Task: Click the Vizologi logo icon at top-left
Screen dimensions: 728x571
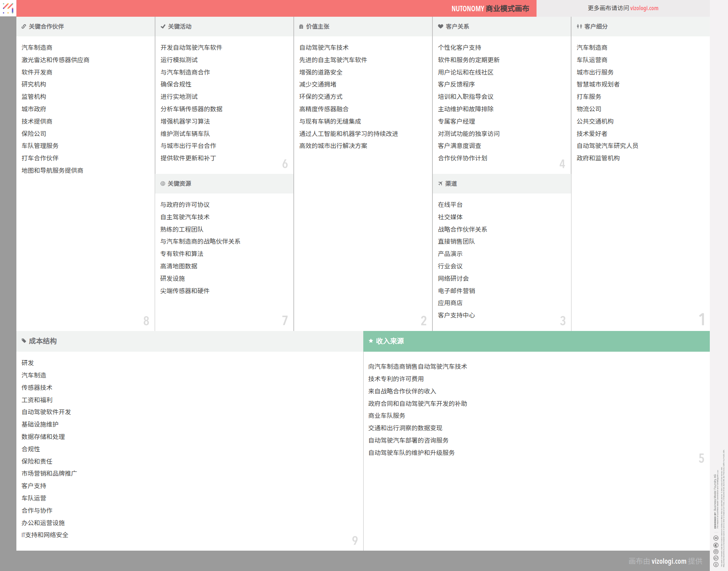Action: pos(8,8)
